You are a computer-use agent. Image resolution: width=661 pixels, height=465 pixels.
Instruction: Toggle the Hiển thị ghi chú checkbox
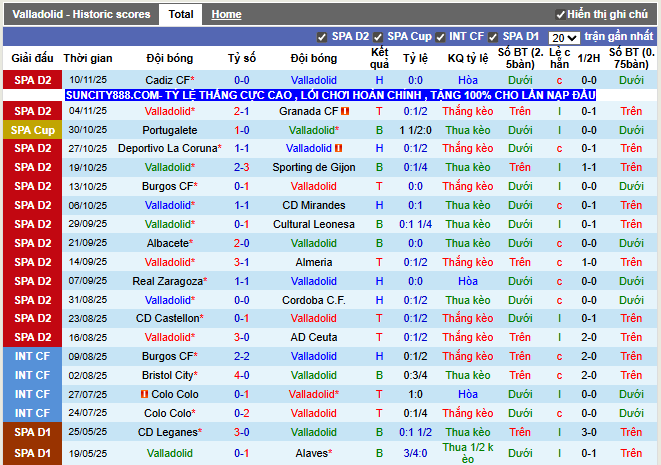coord(560,15)
